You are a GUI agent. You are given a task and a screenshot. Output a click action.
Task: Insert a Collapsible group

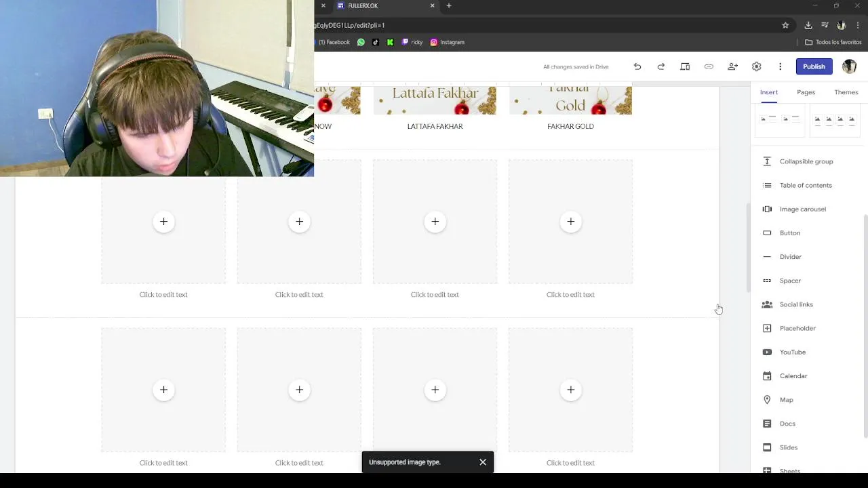point(806,161)
